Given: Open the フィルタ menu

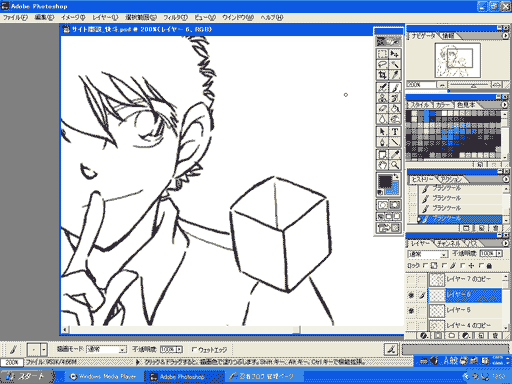Looking at the screenshot, I should [x=175, y=17].
